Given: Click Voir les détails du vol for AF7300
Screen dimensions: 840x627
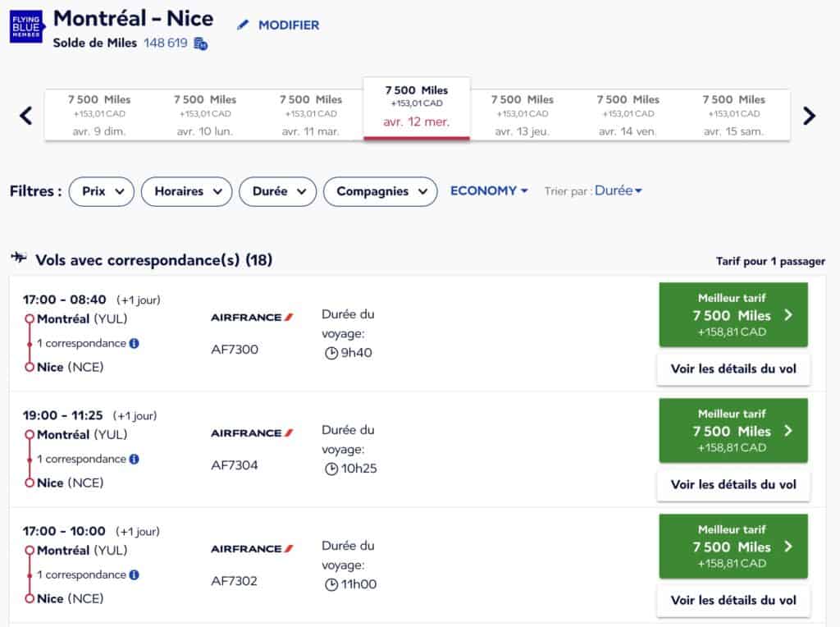Looking at the screenshot, I should tap(733, 368).
